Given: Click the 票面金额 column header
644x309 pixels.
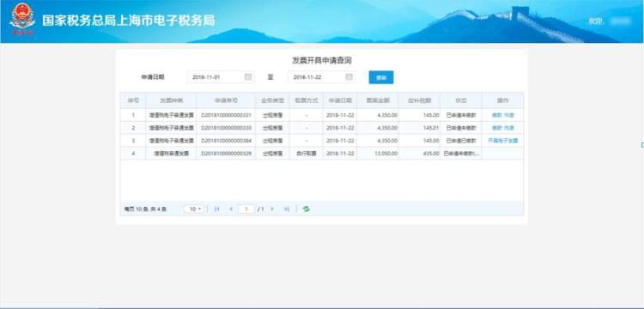Looking at the screenshot, I should click(x=378, y=100).
